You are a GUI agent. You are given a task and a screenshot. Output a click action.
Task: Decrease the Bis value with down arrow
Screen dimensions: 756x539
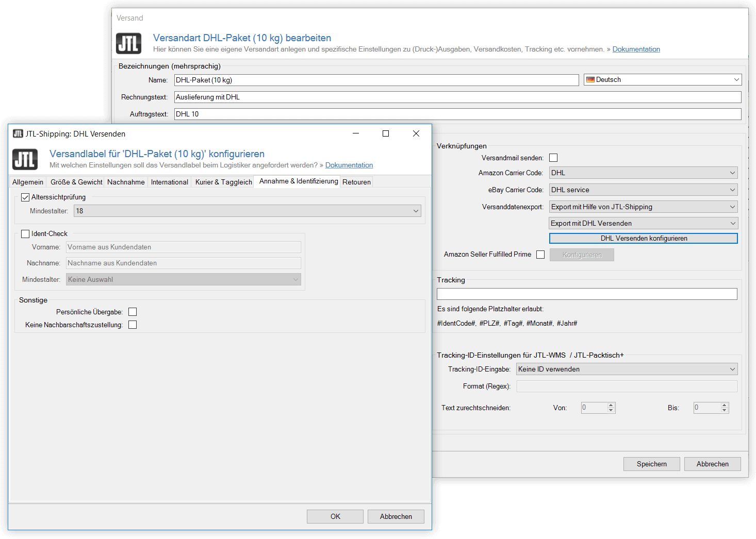click(725, 411)
